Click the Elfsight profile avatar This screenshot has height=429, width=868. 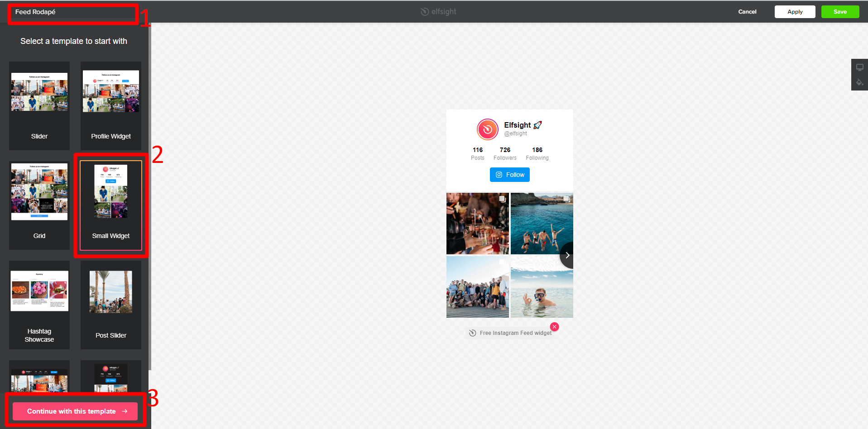pyautogui.click(x=488, y=129)
